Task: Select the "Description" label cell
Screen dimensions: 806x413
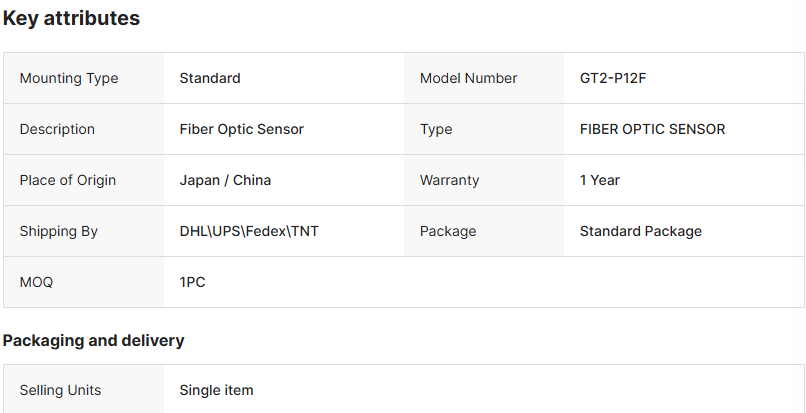Action: [x=57, y=129]
